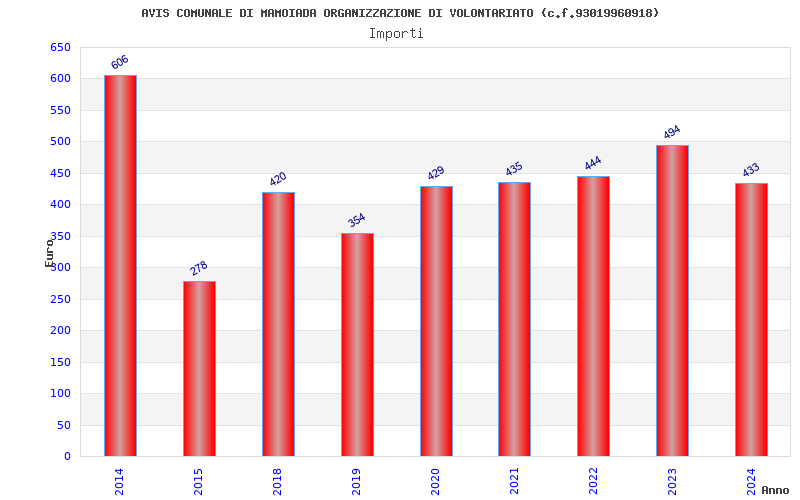
Task: Click x-axis year label 2019
Action: 356,482
